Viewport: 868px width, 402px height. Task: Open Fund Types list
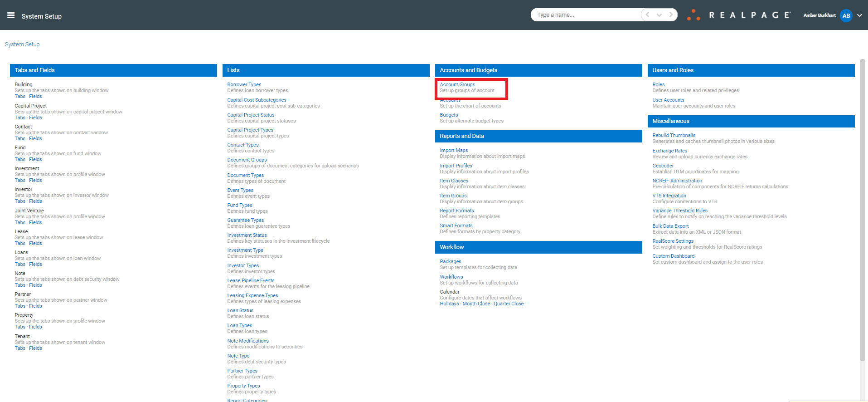(240, 205)
